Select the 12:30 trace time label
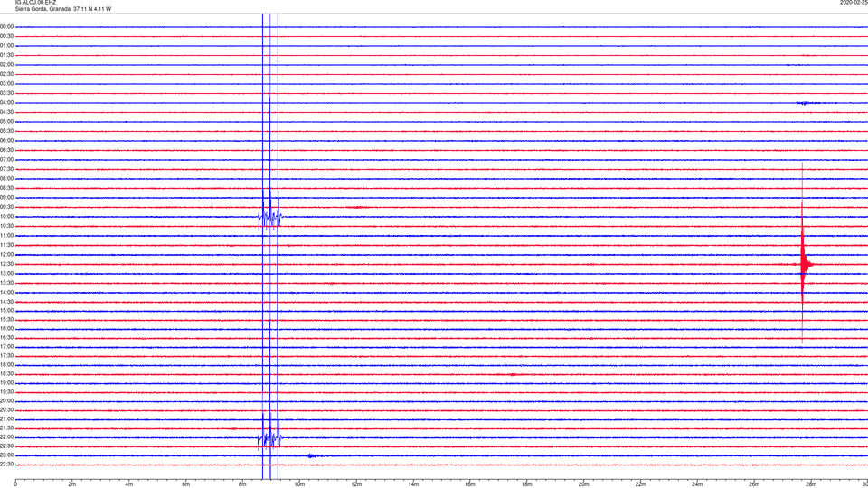This screenshot has width=868, height=488. tap(6, 264)
